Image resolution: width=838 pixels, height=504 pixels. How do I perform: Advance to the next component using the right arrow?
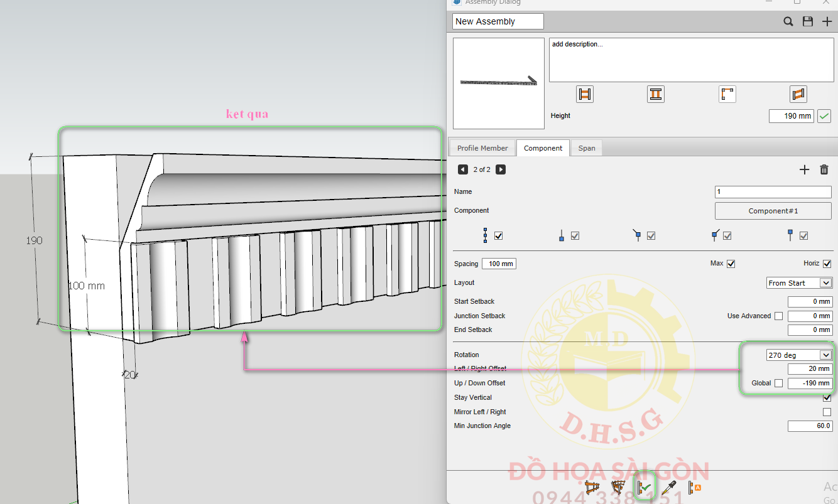coord(501,169)
